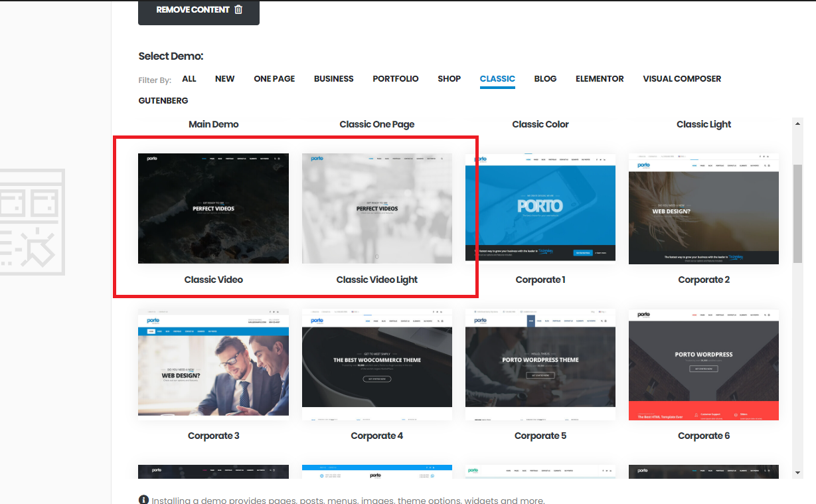Choose the Classic Video demo thumbnail
The height and width of the screenshot is (504, 816).
pos(213,209)
